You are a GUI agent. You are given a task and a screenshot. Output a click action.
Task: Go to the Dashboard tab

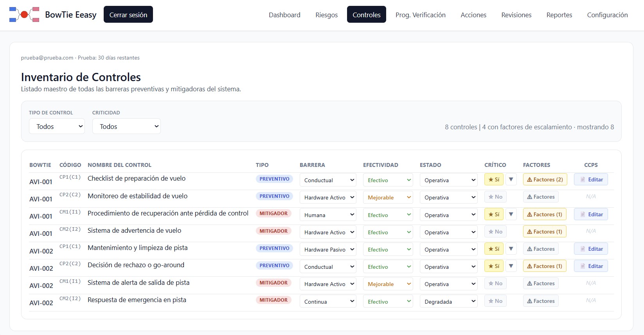[x=284, y=14]
